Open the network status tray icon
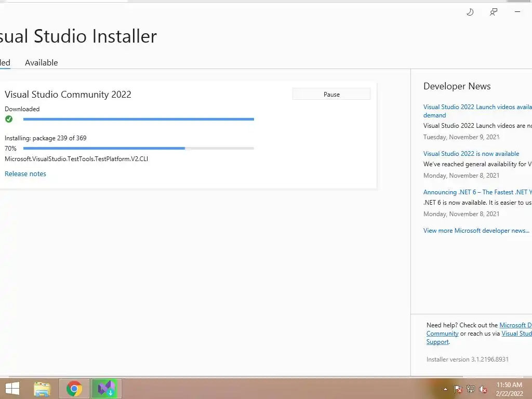 click(x=471, y=389)
